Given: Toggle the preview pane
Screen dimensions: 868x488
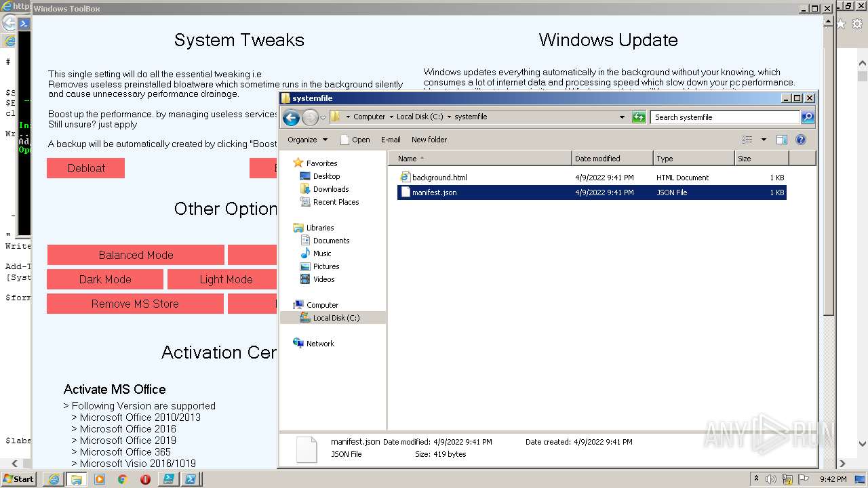Looking at the screenshot, I should pyautogui.click(x=782, y=140).
